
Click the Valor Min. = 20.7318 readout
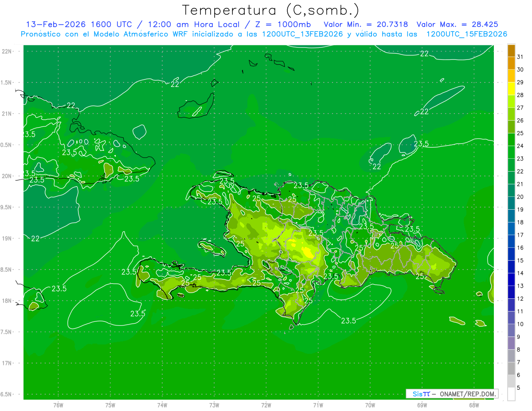click(366, 24)
